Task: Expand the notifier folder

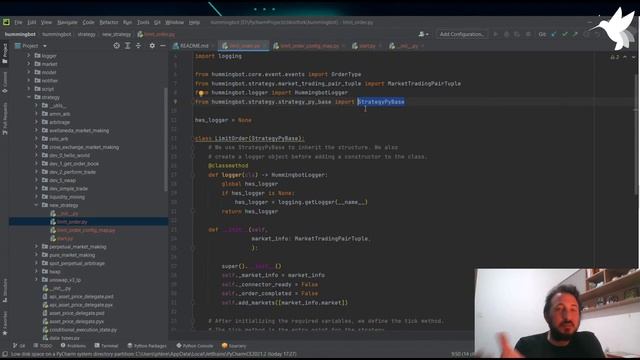Action: [x=29, y=80]
